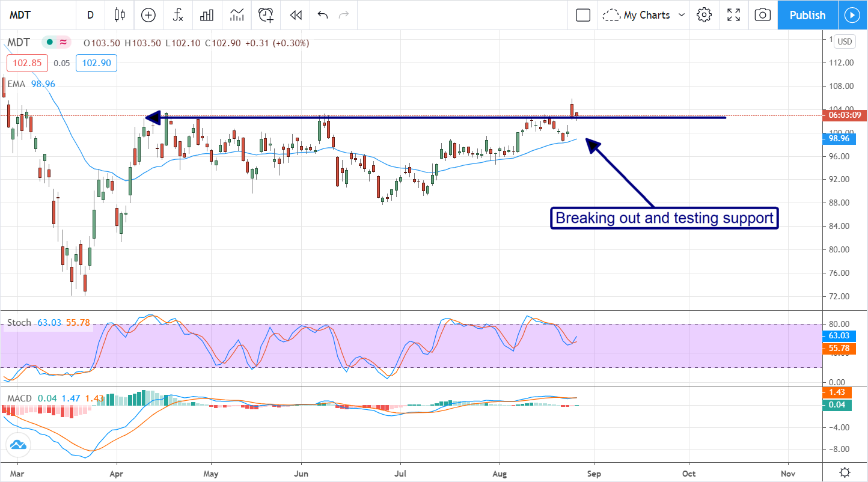Image resolution: width=868 pixels, height=482 pixels.
Task: Enter fullscreen mode
Action: click(x=733, y=15)
